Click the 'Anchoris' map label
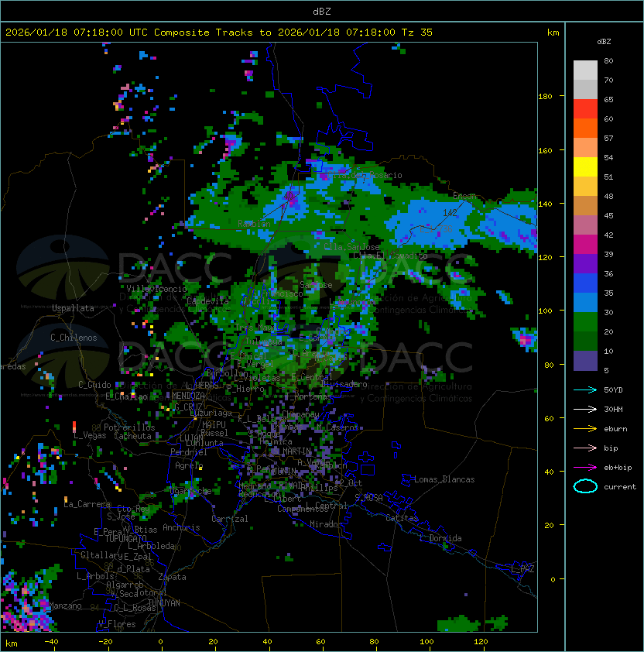This screenshot has height=652, width=644. (x=181, y=527)
